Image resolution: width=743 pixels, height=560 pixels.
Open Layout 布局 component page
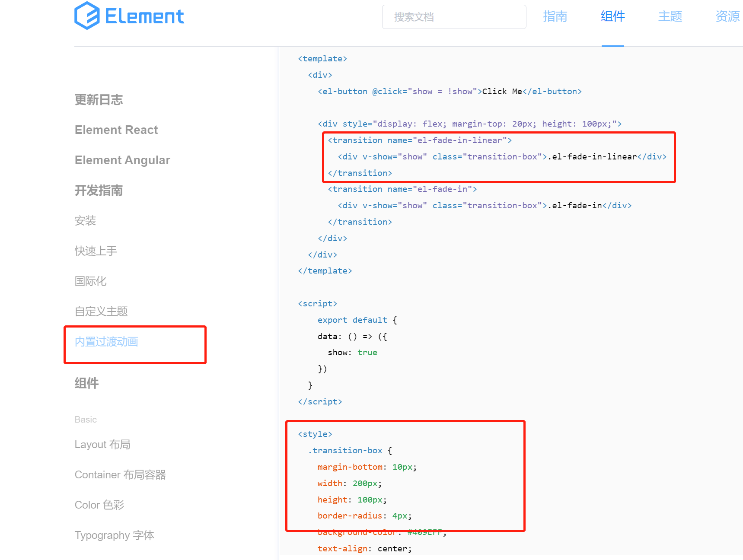point(102,445)
